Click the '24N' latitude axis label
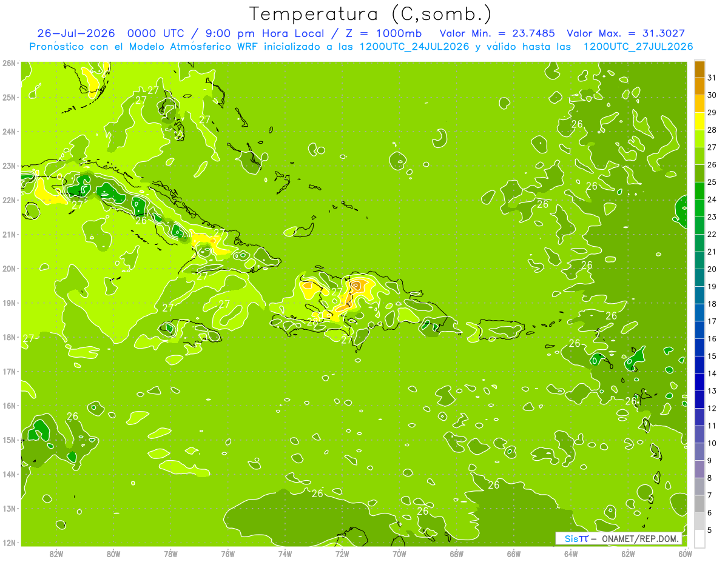Screen dimensions: 728x562 coord(9,132)
